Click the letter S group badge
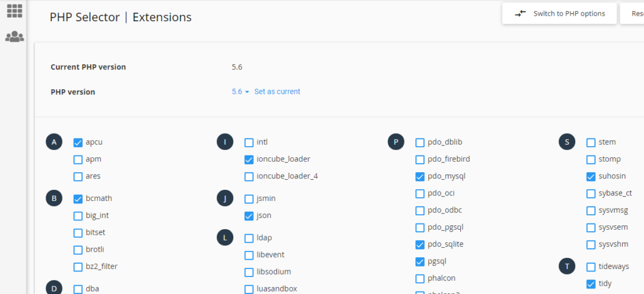The image size is (644, 294). click(x=566, y=142)
